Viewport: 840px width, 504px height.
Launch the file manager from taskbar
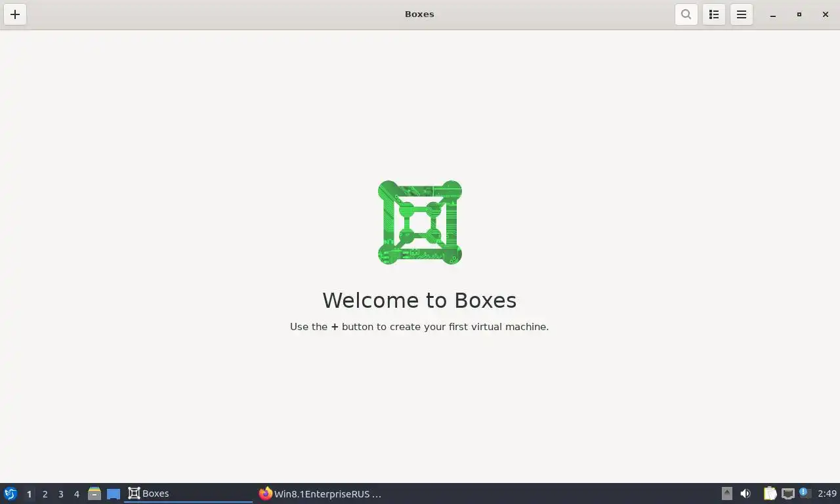pos(94,493)
